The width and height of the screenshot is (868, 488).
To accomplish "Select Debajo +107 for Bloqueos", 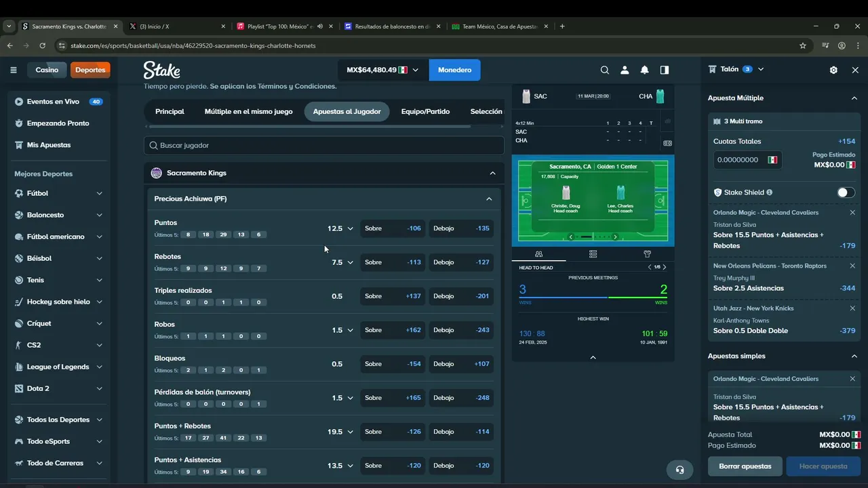I will (x=461, y=364).
